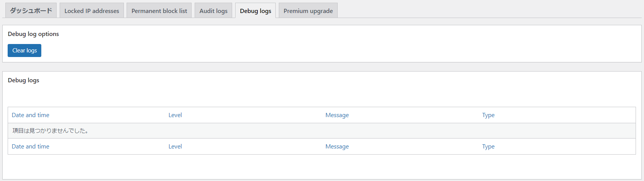Sort by Message in table header
Image resolution: width=644 pixels, height=181 pixels.
pyautogui.click(x=337, y=115)
